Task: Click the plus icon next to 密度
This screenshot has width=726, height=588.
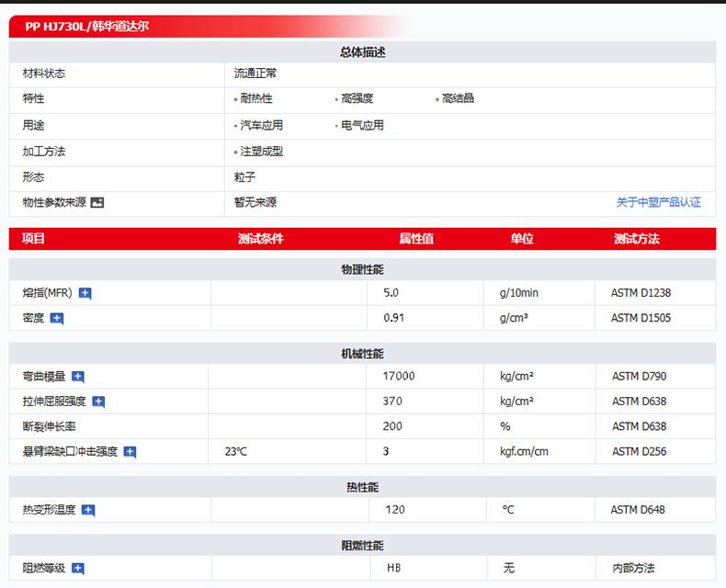Action: 57,319
